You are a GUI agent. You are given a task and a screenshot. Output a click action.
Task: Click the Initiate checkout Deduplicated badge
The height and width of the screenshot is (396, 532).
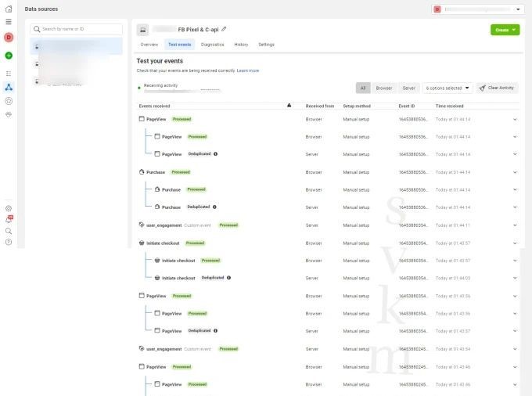coord(213,278)
